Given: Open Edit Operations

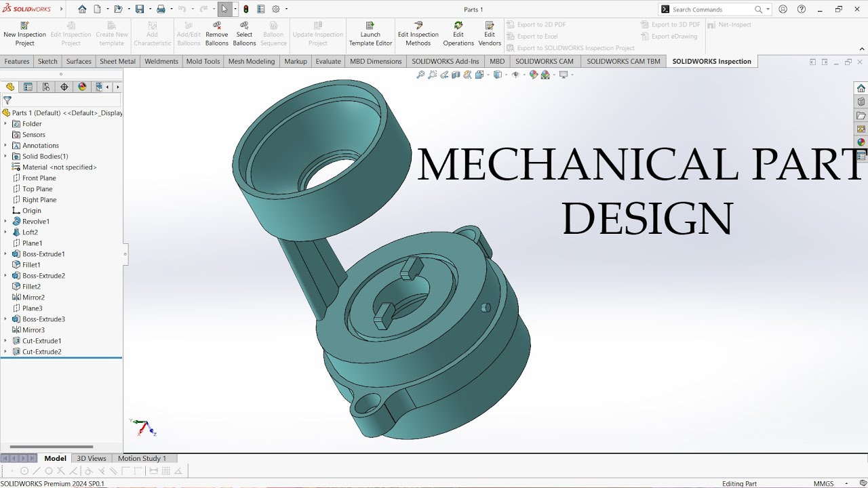Looking at the screenshot, I should tap(458, 35).
